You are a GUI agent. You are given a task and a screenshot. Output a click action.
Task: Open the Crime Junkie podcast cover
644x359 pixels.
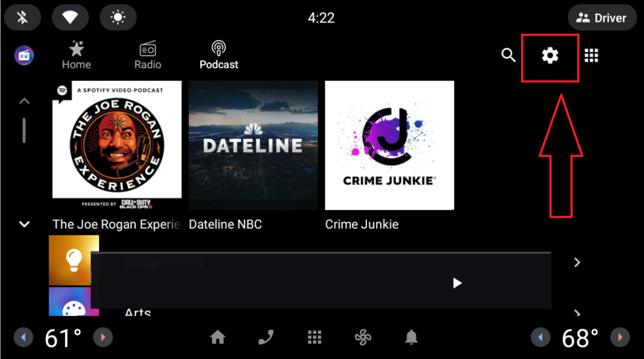[390, 145]
